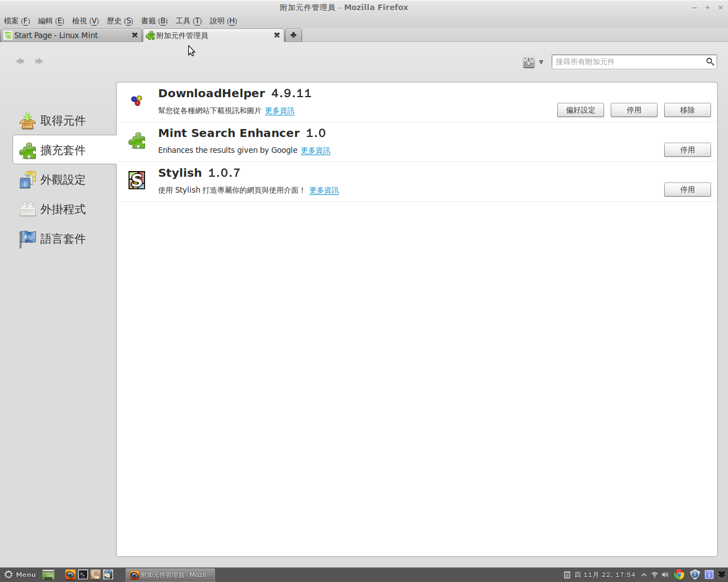
Task: Open the 外掛程式 category
Action: (x=64, y=209)
